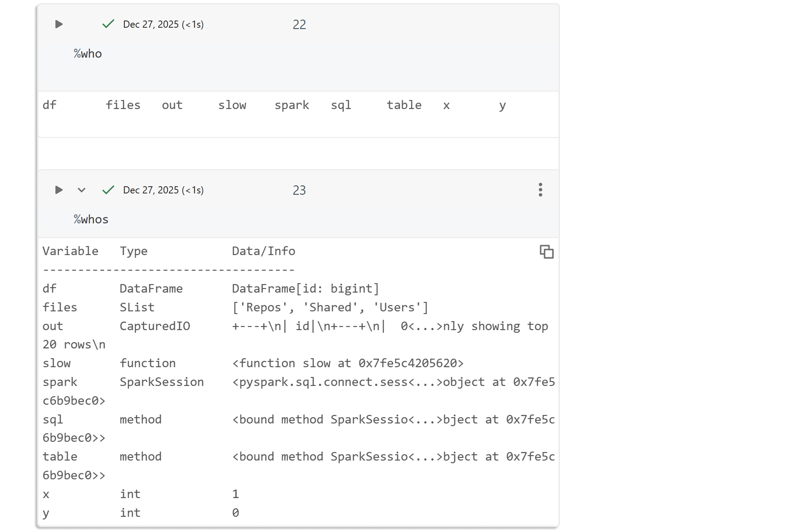Select execution count number 22
The image size is (799, 532).
(299, 25)
